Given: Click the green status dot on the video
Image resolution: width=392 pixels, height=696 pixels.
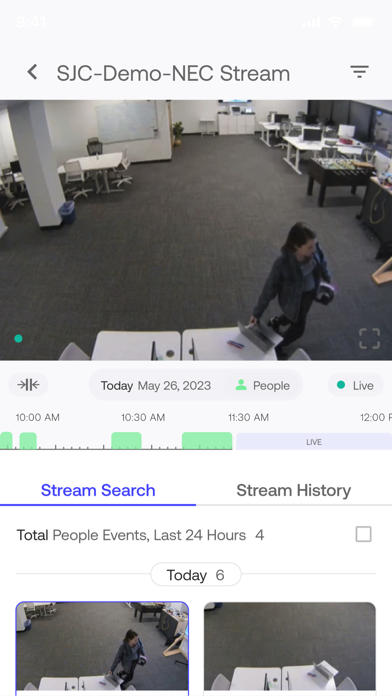Looking at the screenshot, I should pos(18,339).
